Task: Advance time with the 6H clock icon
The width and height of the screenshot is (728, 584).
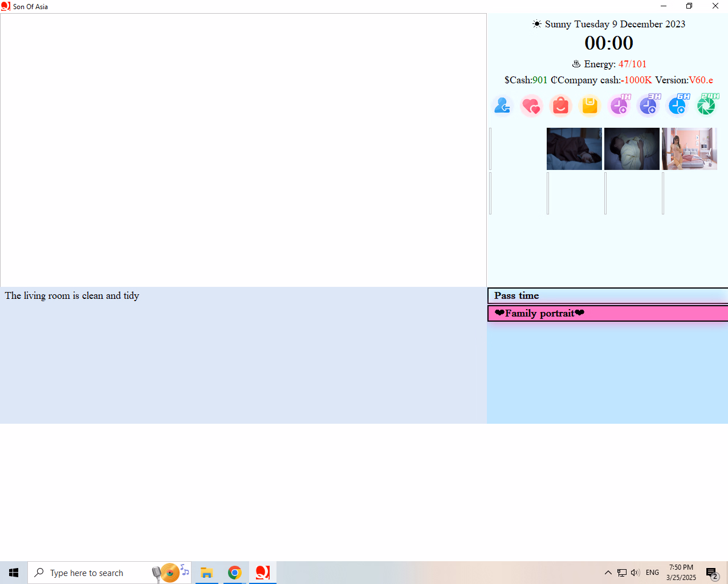Action: (x=678, y=106)
